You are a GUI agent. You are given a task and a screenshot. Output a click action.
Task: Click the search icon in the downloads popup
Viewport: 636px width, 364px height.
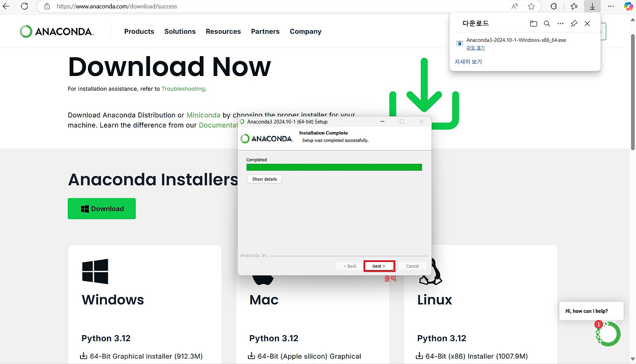point(547,23)
